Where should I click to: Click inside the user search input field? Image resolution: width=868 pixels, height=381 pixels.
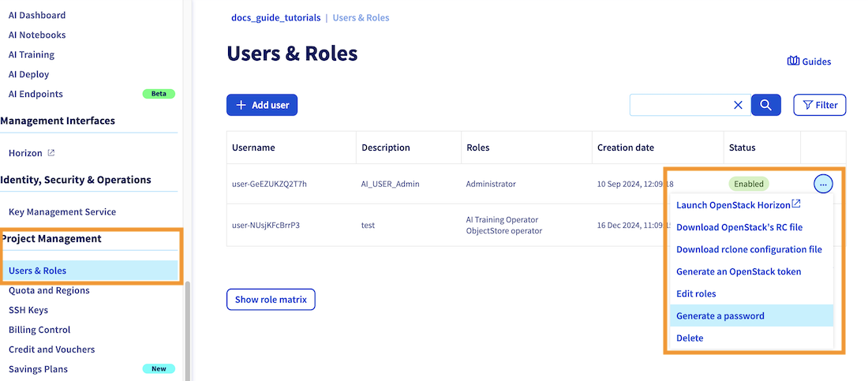pos(679,105)
